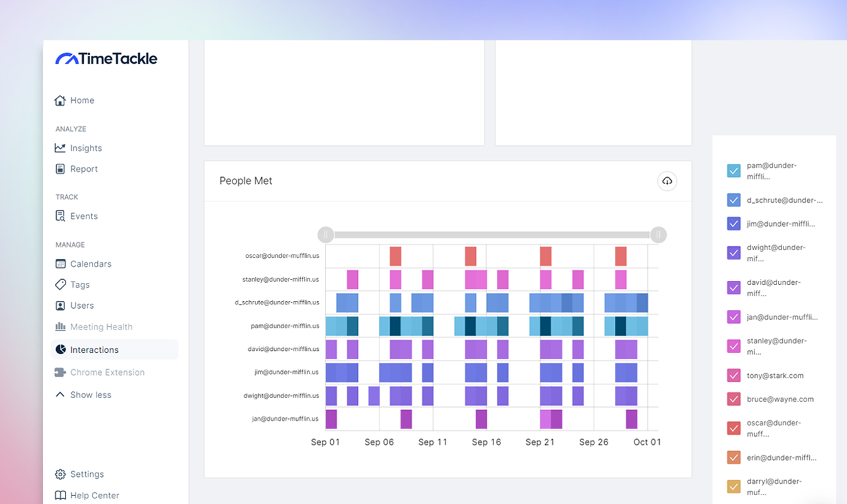Click jim@dunder-mifflin.us chart row label
Image resolution: width=847 pixels, height=504 pixels.
pyautogui.click(x=287, y=372)
